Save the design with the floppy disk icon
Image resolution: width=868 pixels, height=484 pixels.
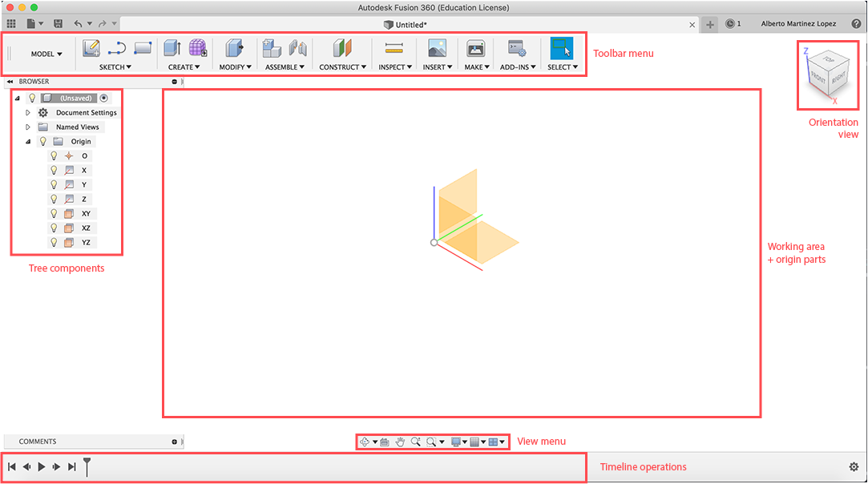coord(59,24)
